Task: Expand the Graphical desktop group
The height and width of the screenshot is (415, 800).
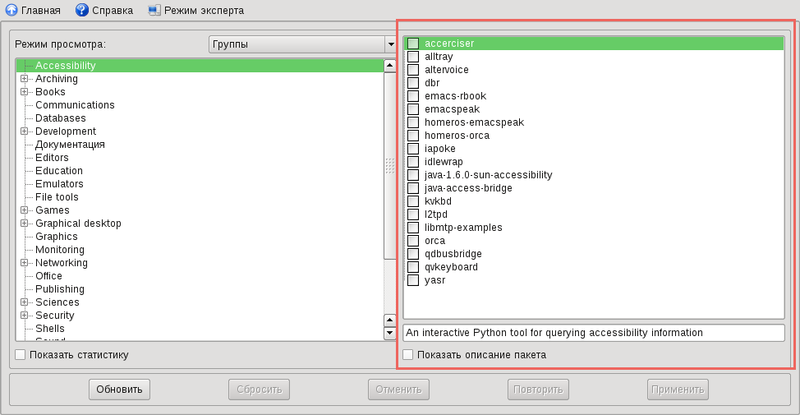Action: [x=24, y=223]
